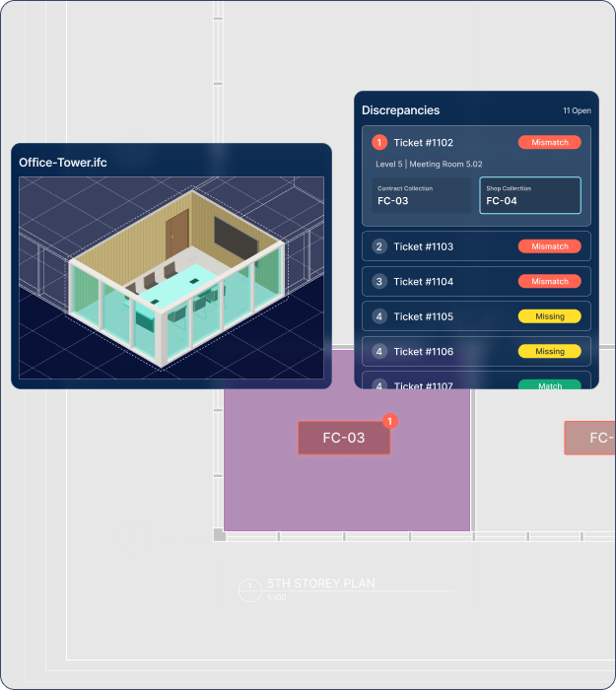The width and height of the screenshot is (616, 690).
Task: Click the Mismatch badge on Ticket #1102
Action: click(550, 142)
